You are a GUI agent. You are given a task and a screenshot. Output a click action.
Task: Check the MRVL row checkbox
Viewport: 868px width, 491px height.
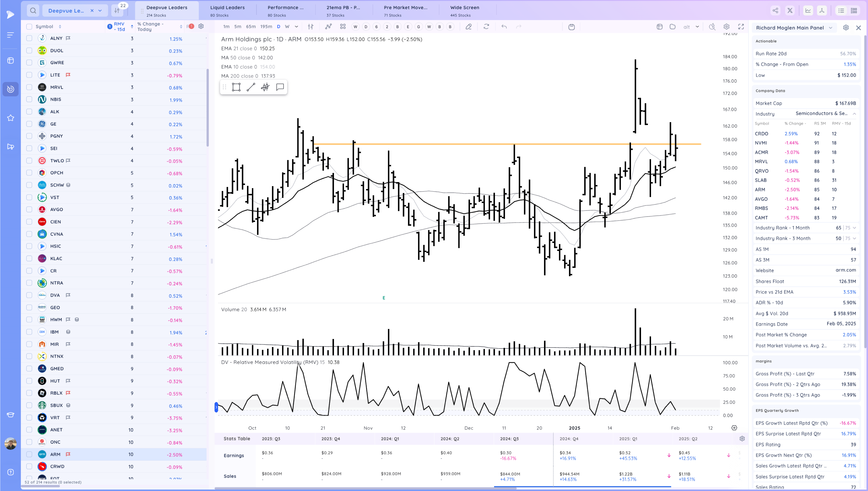tap(29, 87)
